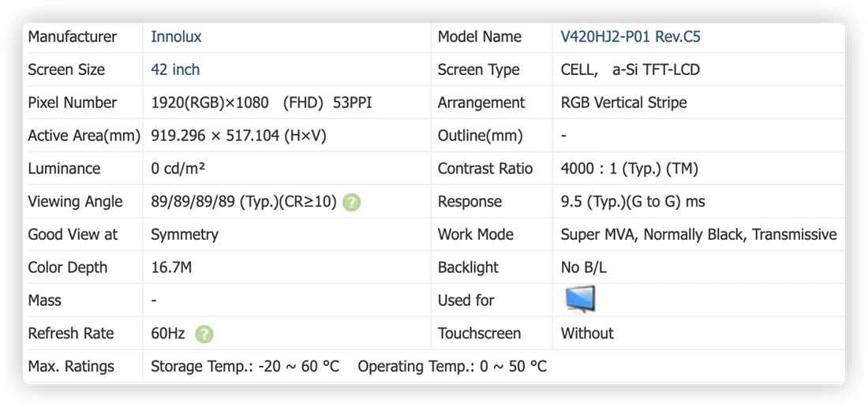
Task: Click the No B/L backlight value
Action: (x=583, y=267)
